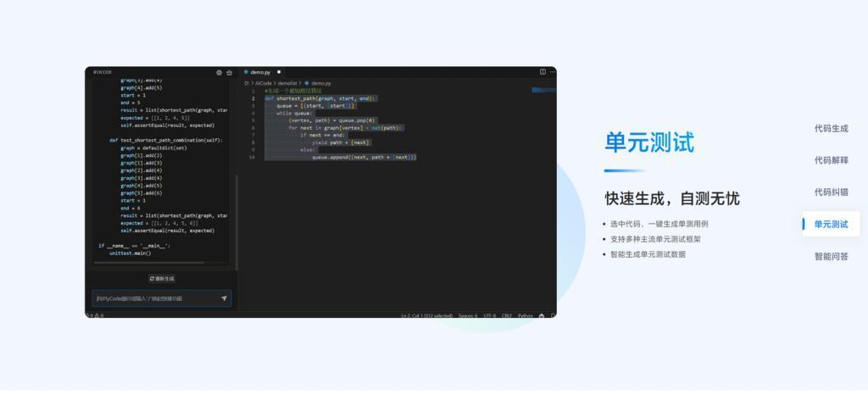Click the Ln 2, Col 1 cursor position

click(426, 315)
